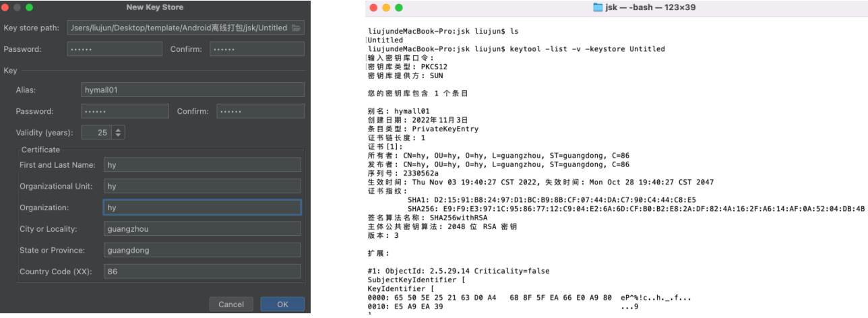Click the Country Code field
Image resolution: width=868 pixels, height=318 pixels.
pos(202,272)
